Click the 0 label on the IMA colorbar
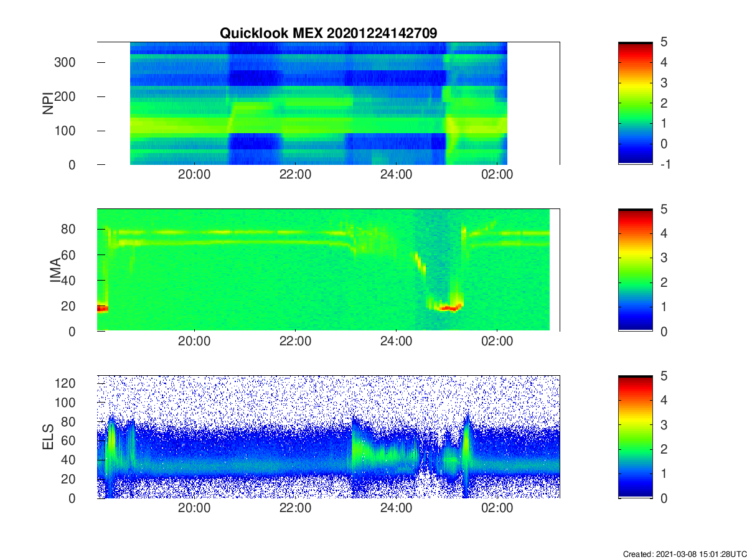The width and height of the screenshot is (747, 560). pos(664,332)
